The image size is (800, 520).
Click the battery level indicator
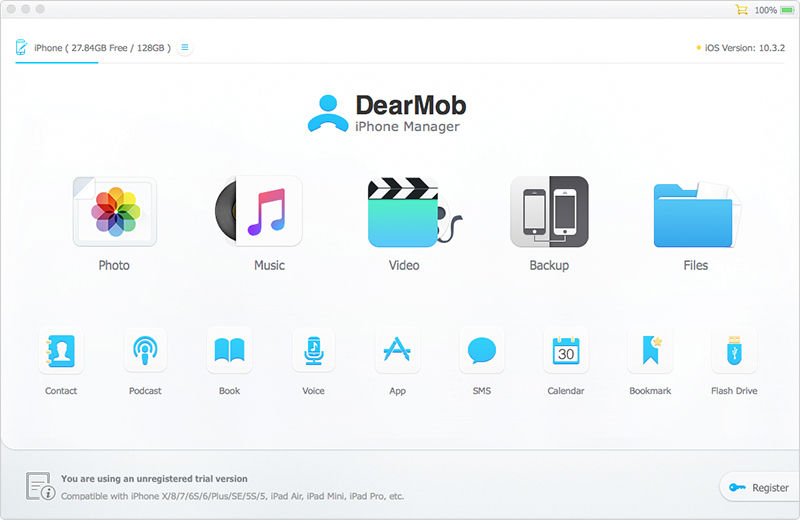[x=787, y=10]
